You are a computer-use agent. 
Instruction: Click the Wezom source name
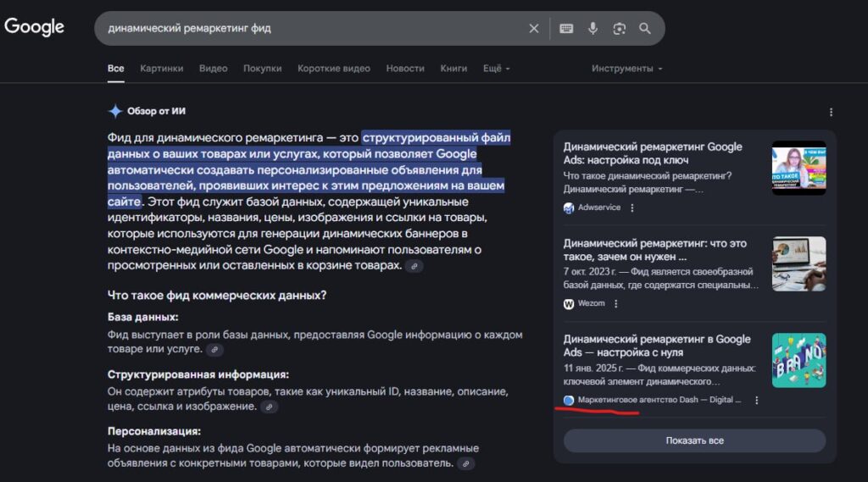click(591, 303)
